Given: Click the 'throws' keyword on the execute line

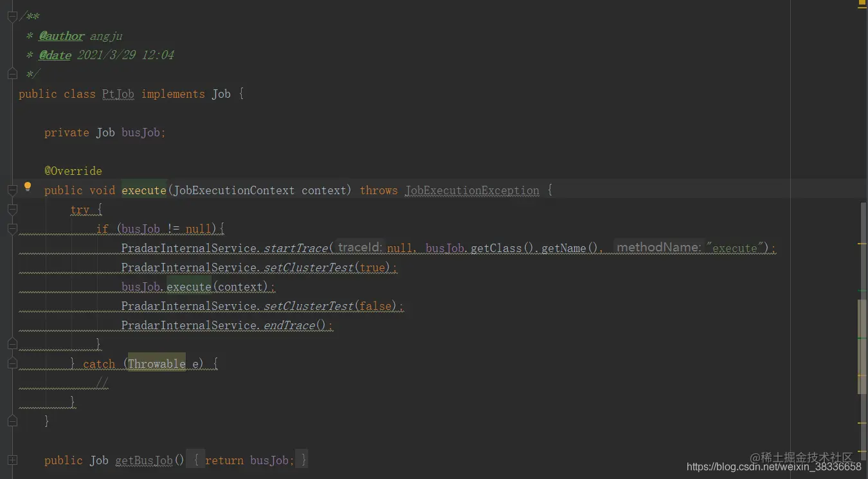Looking at the screenshot, I should point(379,190).
